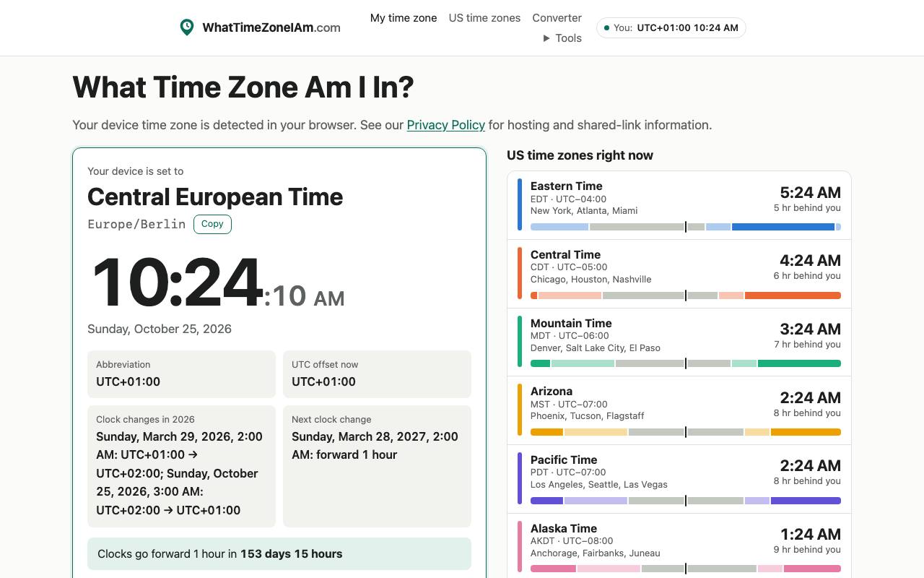Screen dimensions: 924x578
Task: Select the My time zone nav item
Action: [x=404, y=18]
